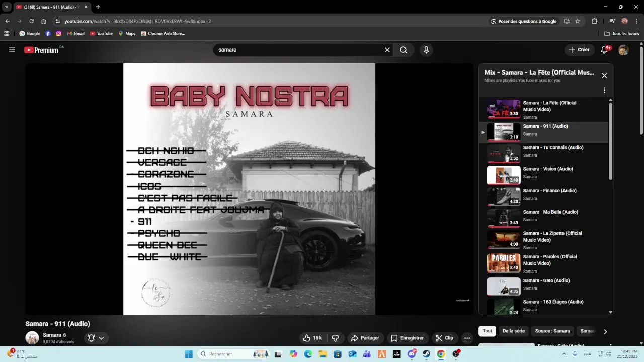The height and width of the screenshot is (362, 644).
Task: Click the playlist panel scrollbar
Action: 611,141
